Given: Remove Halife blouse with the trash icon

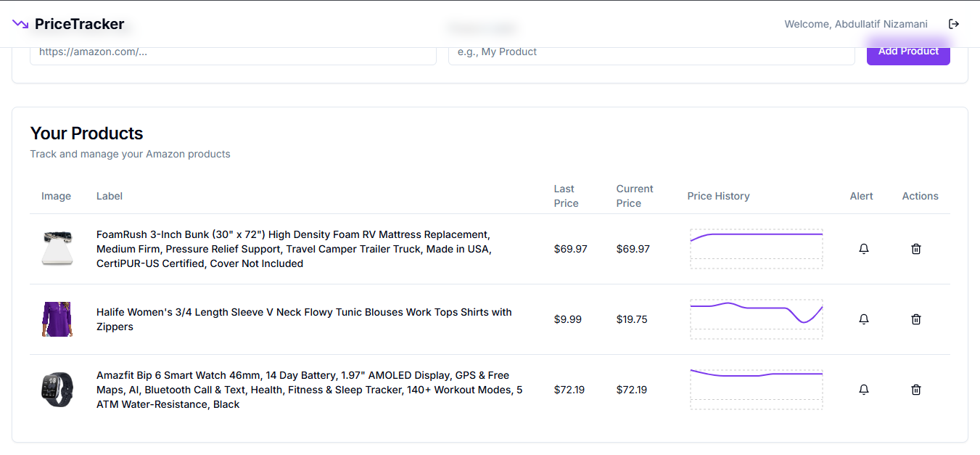Looking at the screenshot, I should 916,319.
